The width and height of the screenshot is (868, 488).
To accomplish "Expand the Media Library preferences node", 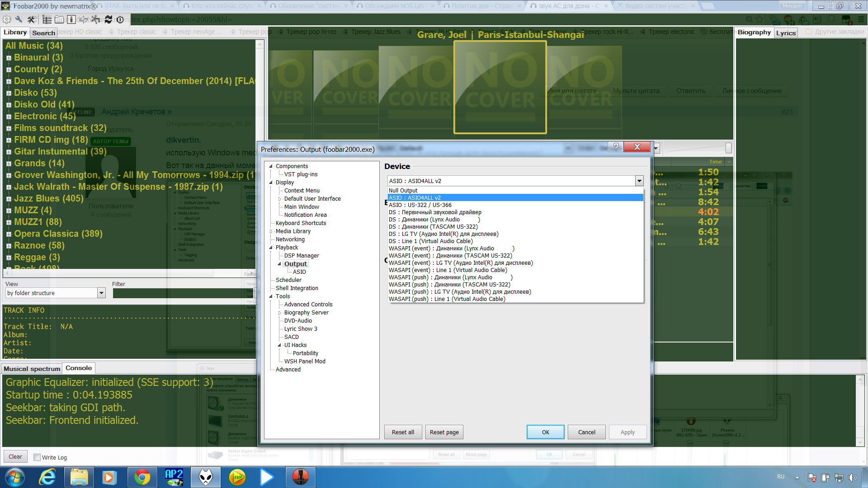I will [271, 231].
